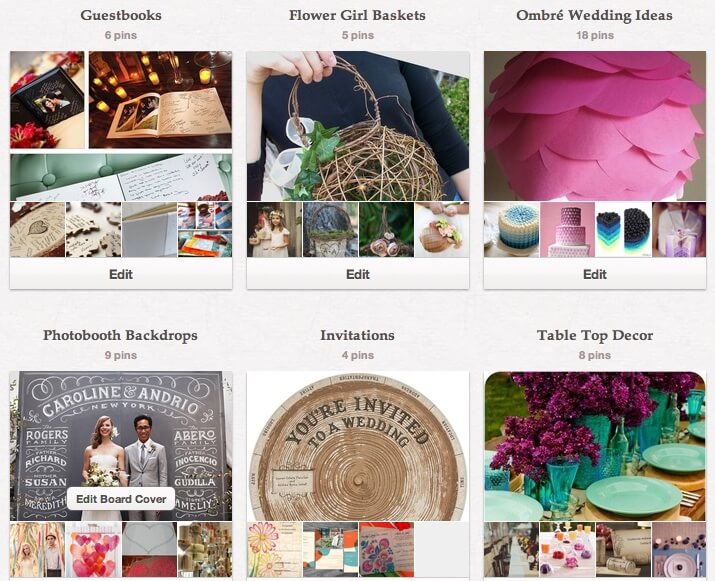Select the wicker flower basket cover image

pyautogui.click(x=358, y=126)
